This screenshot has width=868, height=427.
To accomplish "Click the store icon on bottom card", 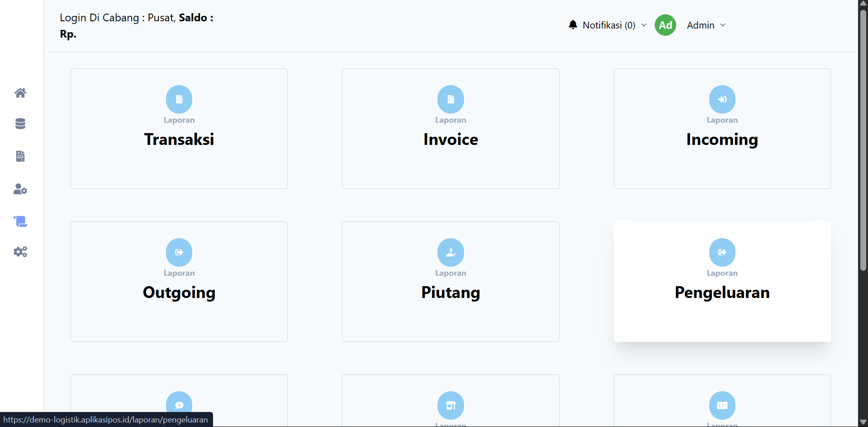I will point(451,405).
